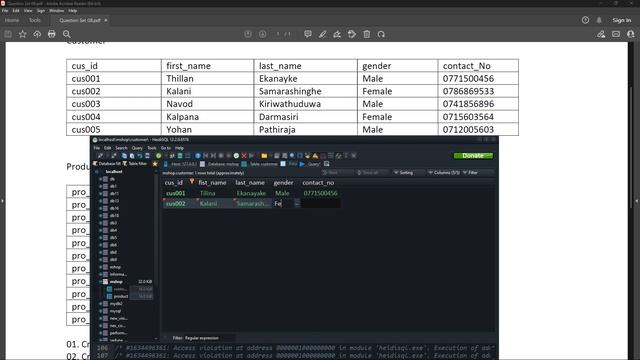Screen dimensions: 640x360
Task: Click the Acrobat cloud upload icon
Action: click(37, 34)
